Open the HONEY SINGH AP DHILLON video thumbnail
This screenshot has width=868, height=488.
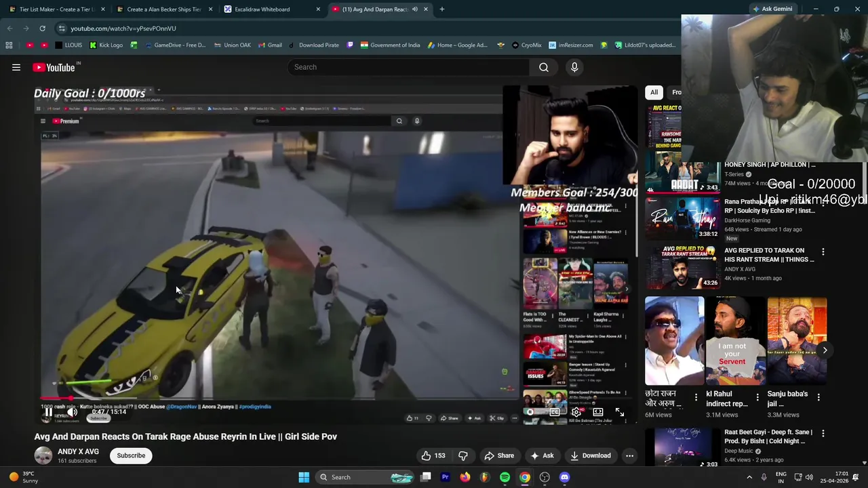pyautogui.click(x=683, y=174)
